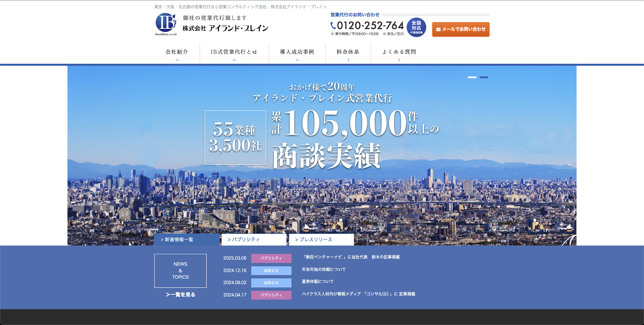This screenshot has width=644, height=325.
Task: Switch to second blue slide indicator
Action: [x=484, y=77]
